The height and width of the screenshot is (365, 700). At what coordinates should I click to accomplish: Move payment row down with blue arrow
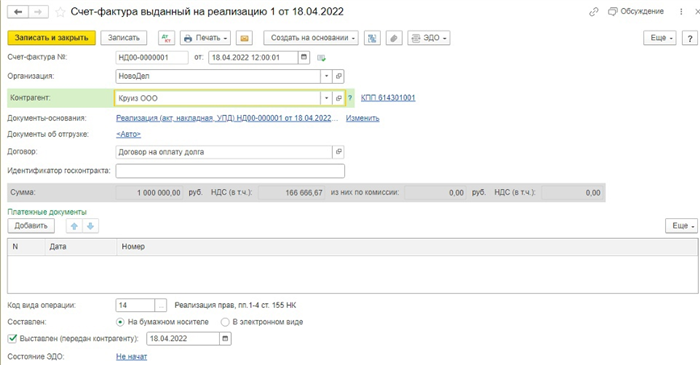point(90,226)
